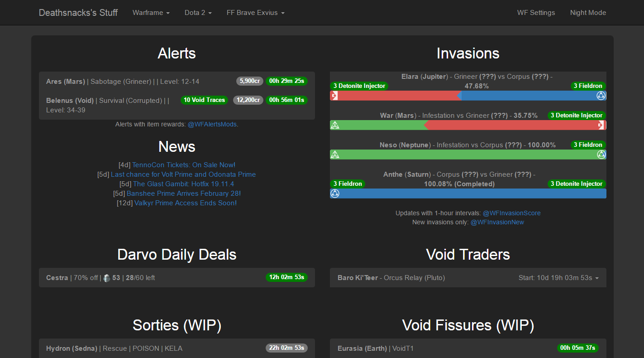Viewport: 644px width, 358px height.
Task: Select the Hydron (Sedna) sortie text
Action: [114, 348]
